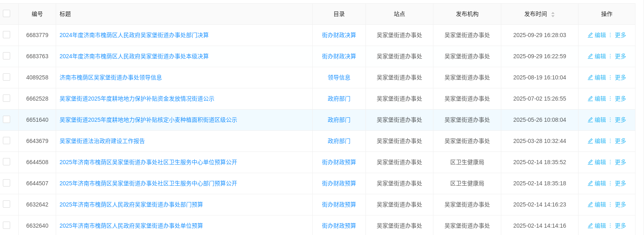Open 更多 menu for row 6683779
The image size is (644, 235).
pos(620,35)
